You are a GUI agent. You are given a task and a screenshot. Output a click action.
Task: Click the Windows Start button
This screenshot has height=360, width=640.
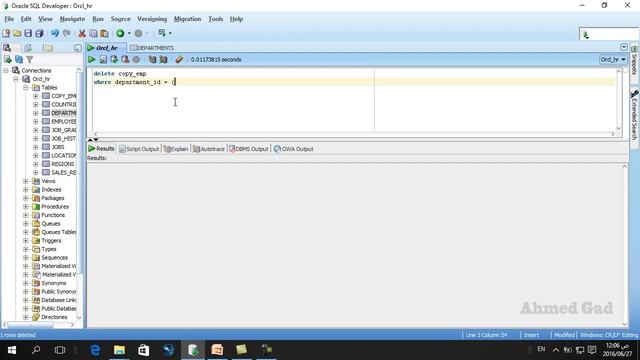[12, 350]
